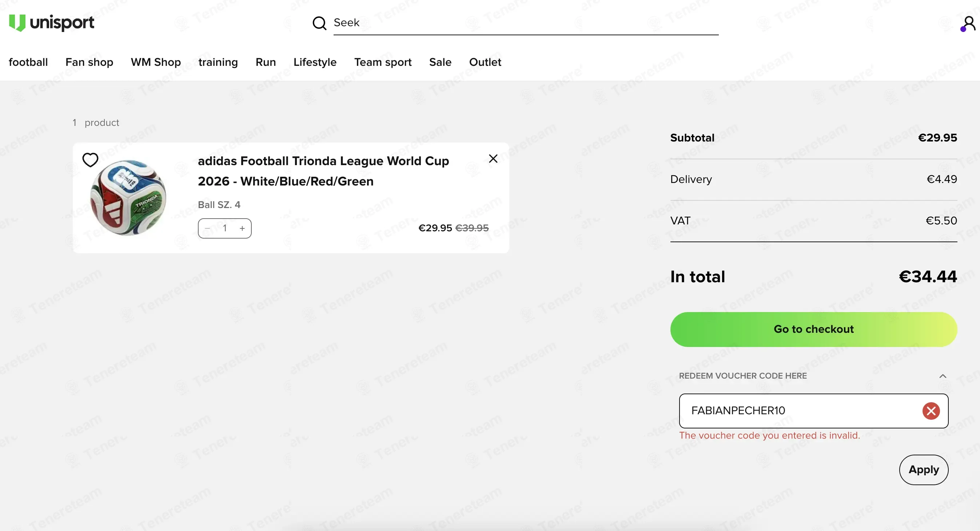Apply the voucher code
The image size is (980, 531).
(924, 470)
